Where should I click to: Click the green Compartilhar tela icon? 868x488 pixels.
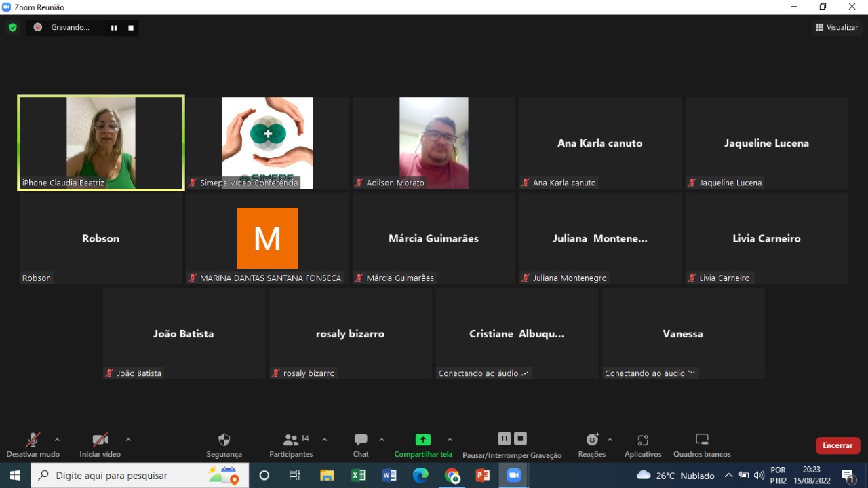(423, 440)
